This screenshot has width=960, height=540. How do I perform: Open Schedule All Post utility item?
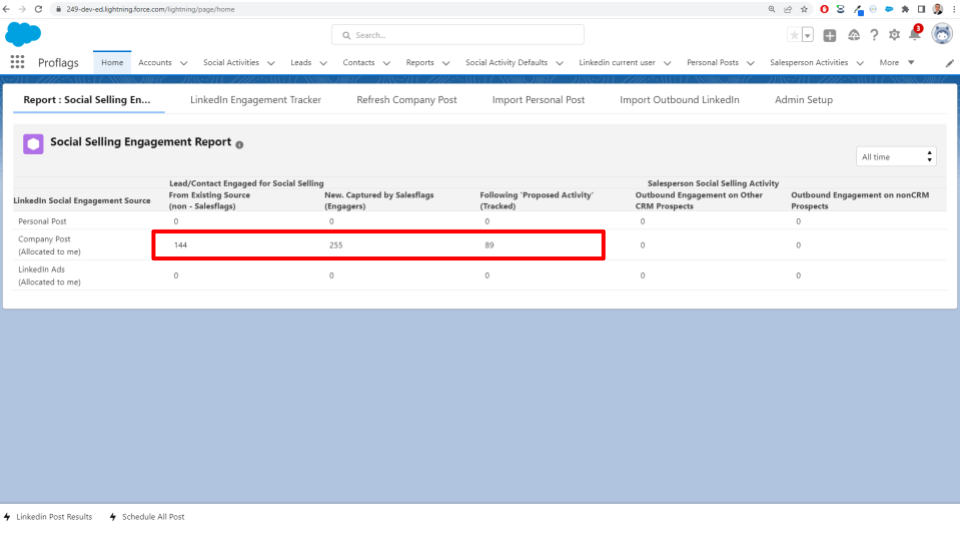147,517
